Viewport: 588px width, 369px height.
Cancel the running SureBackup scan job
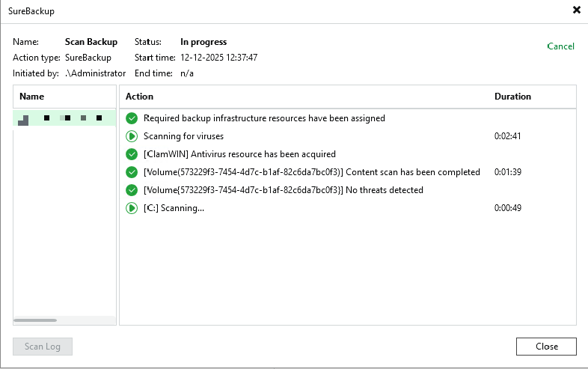[x=560, y=46]
